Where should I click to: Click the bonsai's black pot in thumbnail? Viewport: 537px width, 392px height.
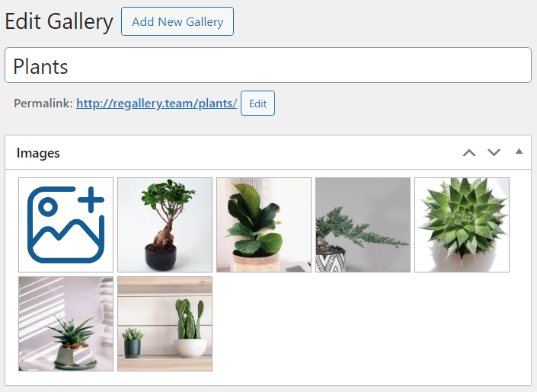[161, 257]
